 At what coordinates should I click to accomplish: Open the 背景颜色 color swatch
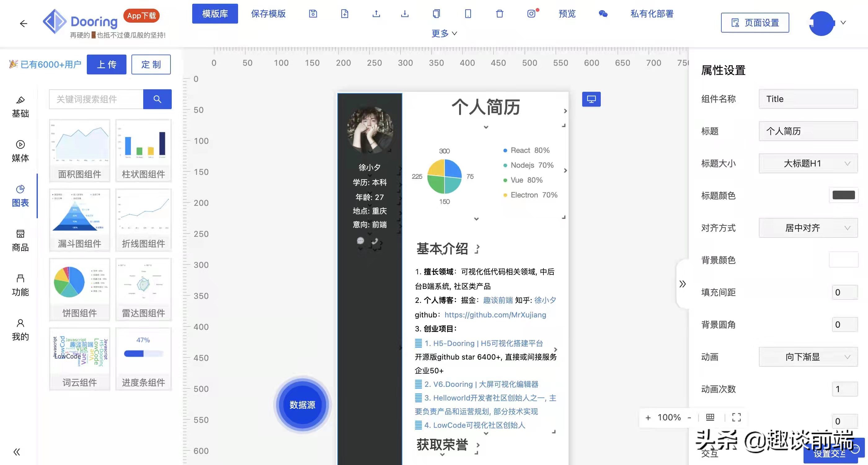[844, 259]
